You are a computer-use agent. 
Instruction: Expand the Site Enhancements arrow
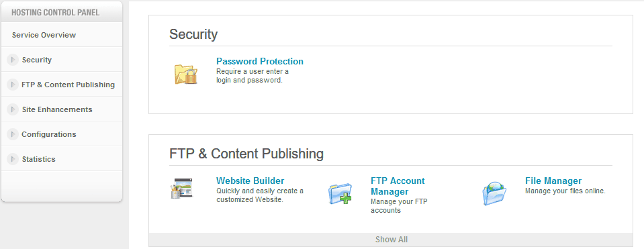click(13, 109)
